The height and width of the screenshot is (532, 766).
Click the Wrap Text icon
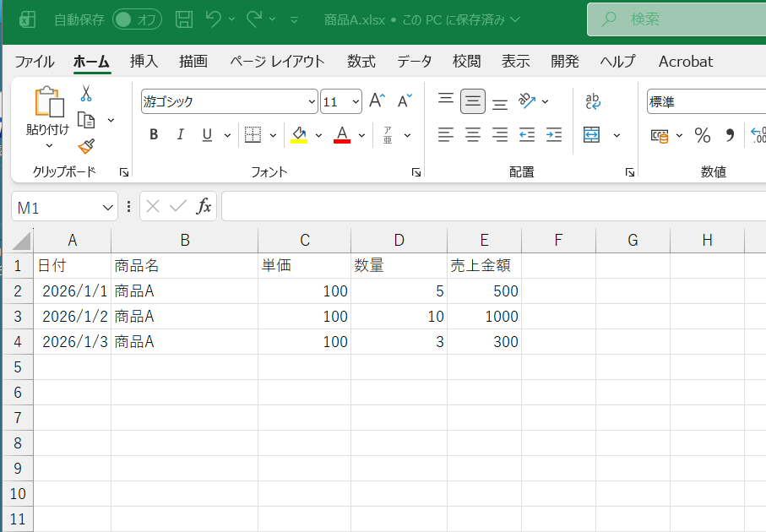pos(593,101)
